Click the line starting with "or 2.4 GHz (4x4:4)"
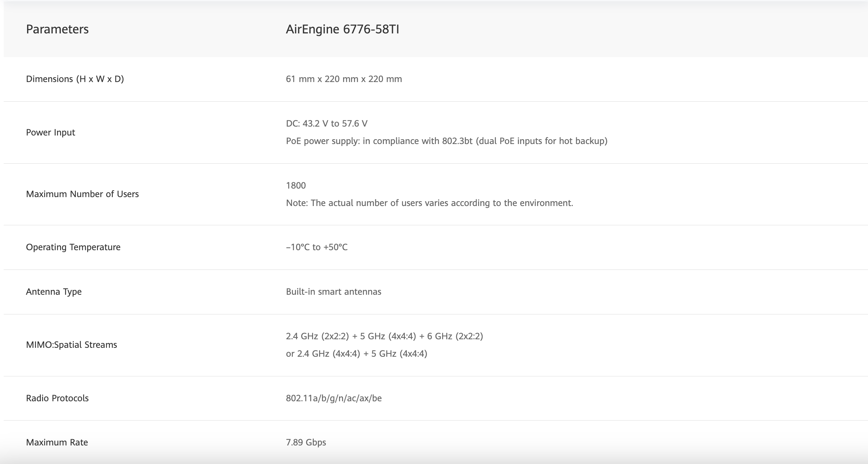The width and height of the screenshot is (868, 464). pos(356,354)
